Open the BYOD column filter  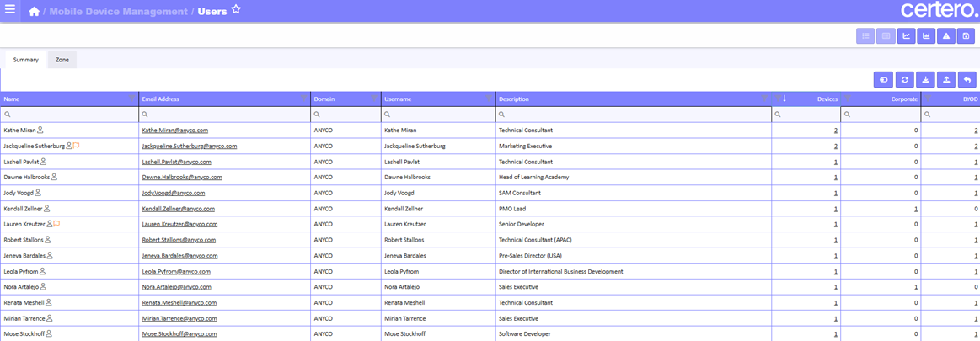pos(928,98)
